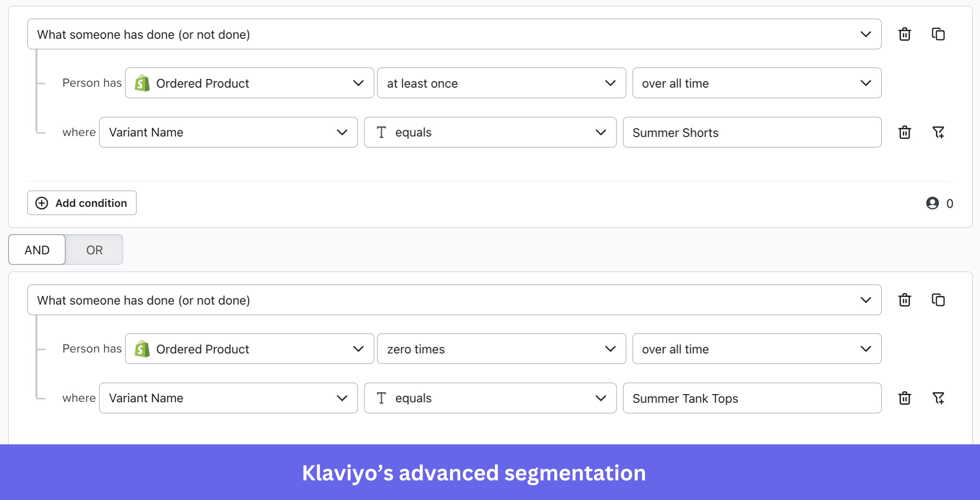This screenshot has width=980, height=500.
Task: Delete the first condition block
Action: [904, 34]
